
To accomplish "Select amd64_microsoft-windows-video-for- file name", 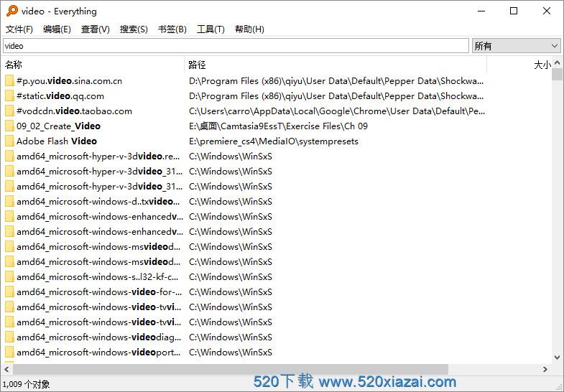I will click(x=99, y=292).
